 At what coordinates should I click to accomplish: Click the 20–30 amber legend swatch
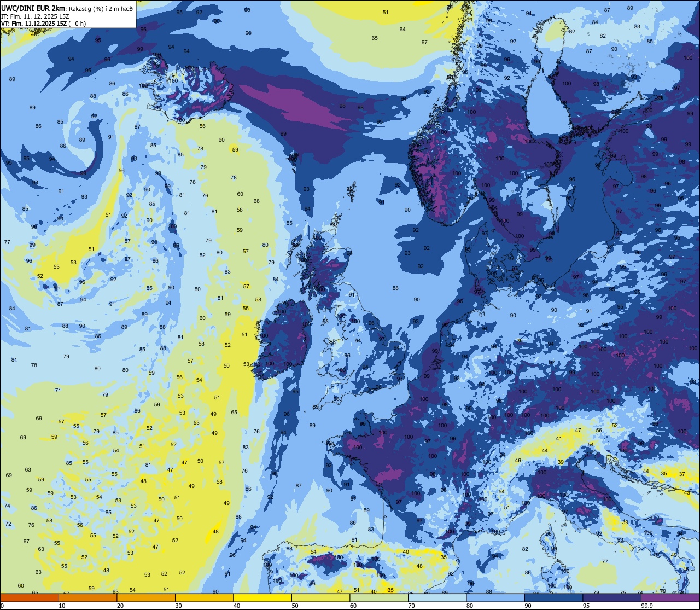[x=146, y=597]
